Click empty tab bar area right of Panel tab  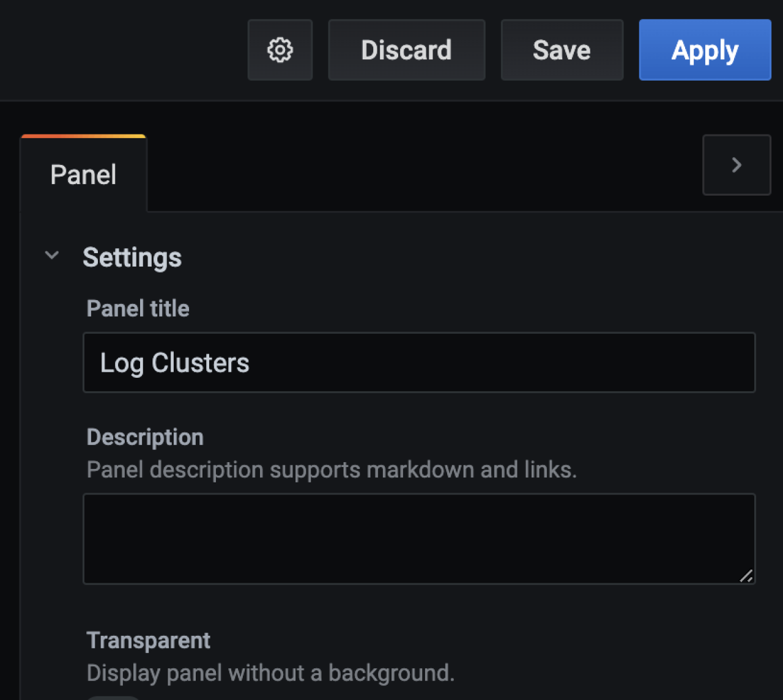[x=422, y=174]
